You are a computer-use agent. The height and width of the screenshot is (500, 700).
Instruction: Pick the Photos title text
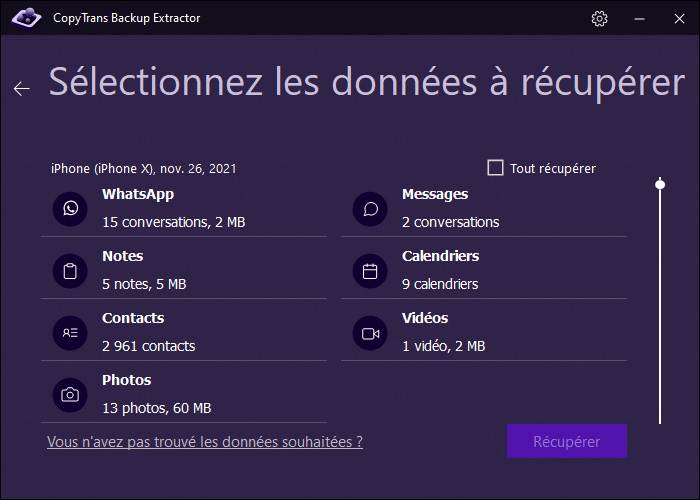point(127,380)
